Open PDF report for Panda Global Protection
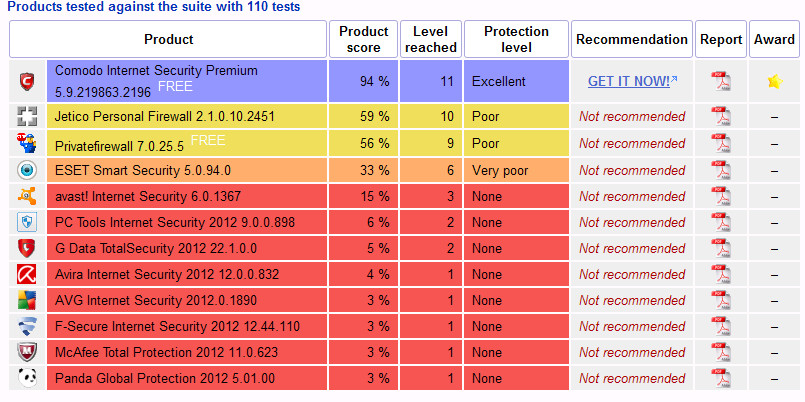805x402 pixels. 720,378
